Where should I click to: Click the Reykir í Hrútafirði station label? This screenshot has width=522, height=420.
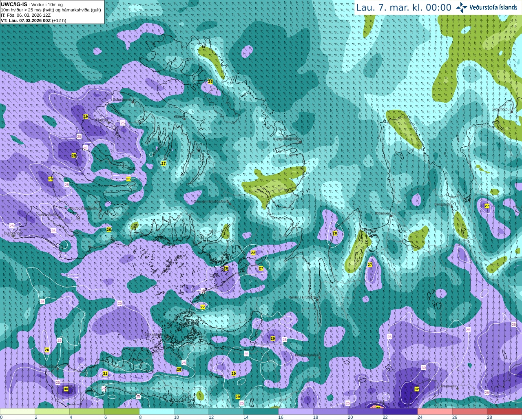click(x=302, y=297)
